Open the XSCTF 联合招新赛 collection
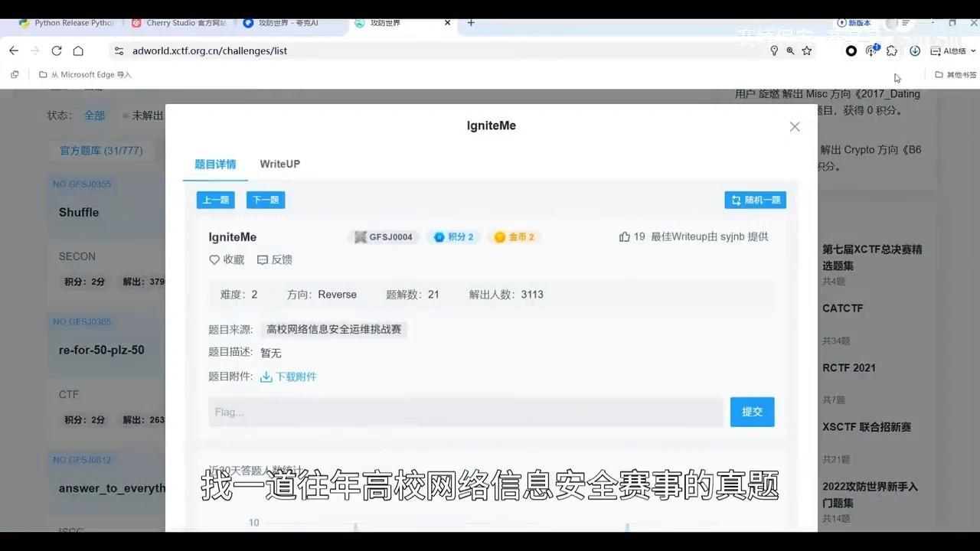 tap(867, 427)
